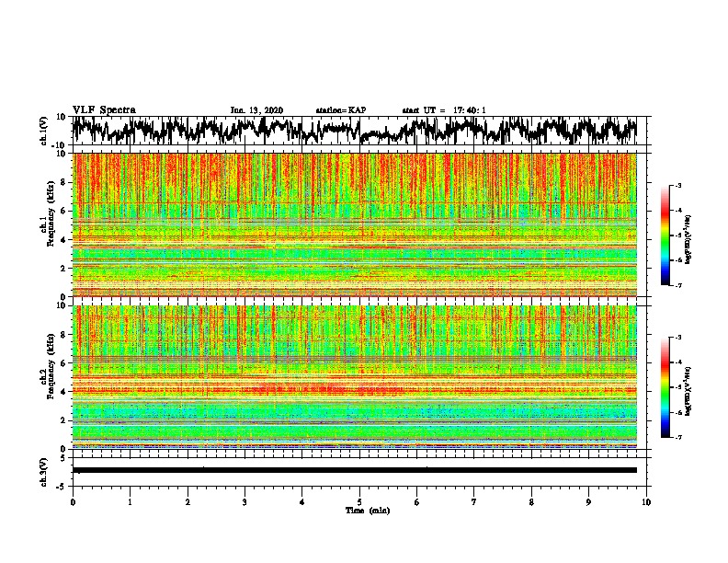Viewport: 728px width, 563px height.
Task: Select the ch.2 "Frequency (kHz)" axis label
Action: (51, 365)
